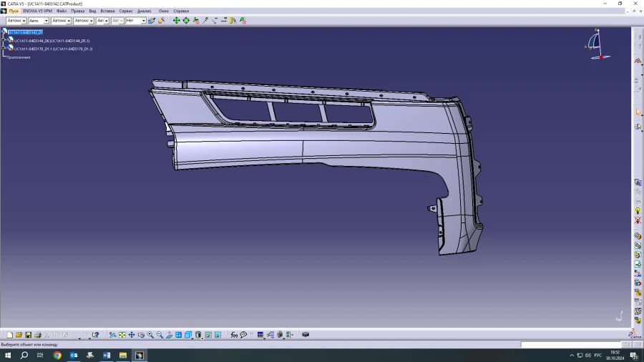Select the Fit All In view icon
The image size is (644, 362).
[122, 335]
